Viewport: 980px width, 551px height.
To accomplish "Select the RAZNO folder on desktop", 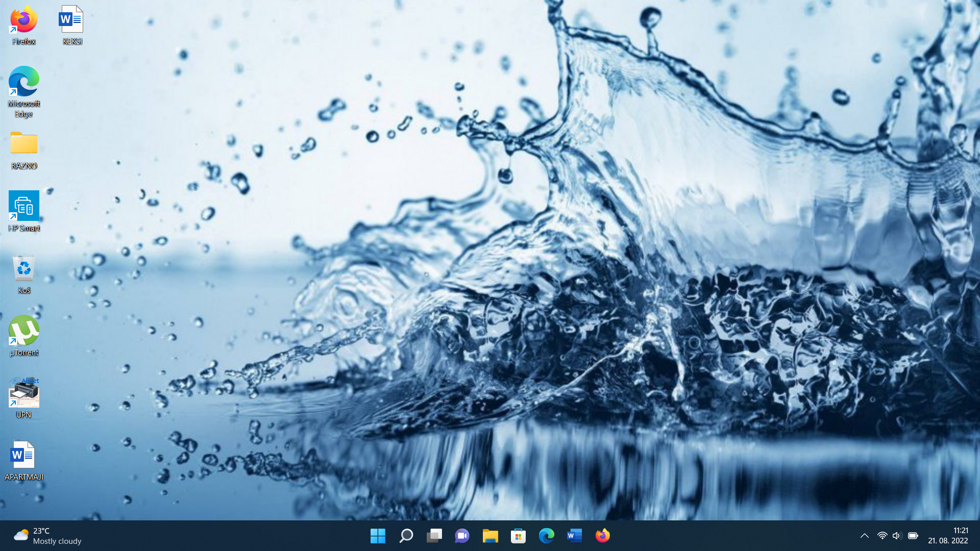I will [x=23, y=151].
